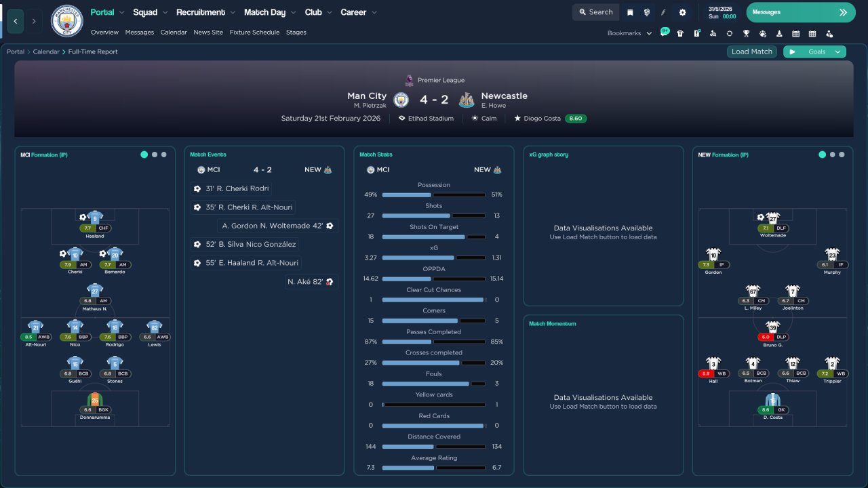Expand the Match Day menu chevron
The height and width of the screenshot is (488, 868).
[293, 12]
